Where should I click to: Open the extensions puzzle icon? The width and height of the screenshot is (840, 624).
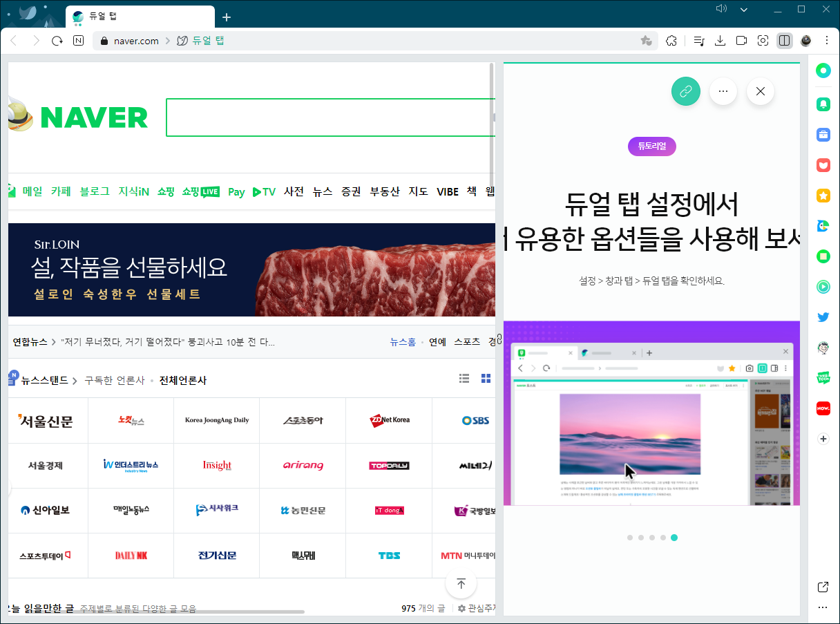coord(671,41)
